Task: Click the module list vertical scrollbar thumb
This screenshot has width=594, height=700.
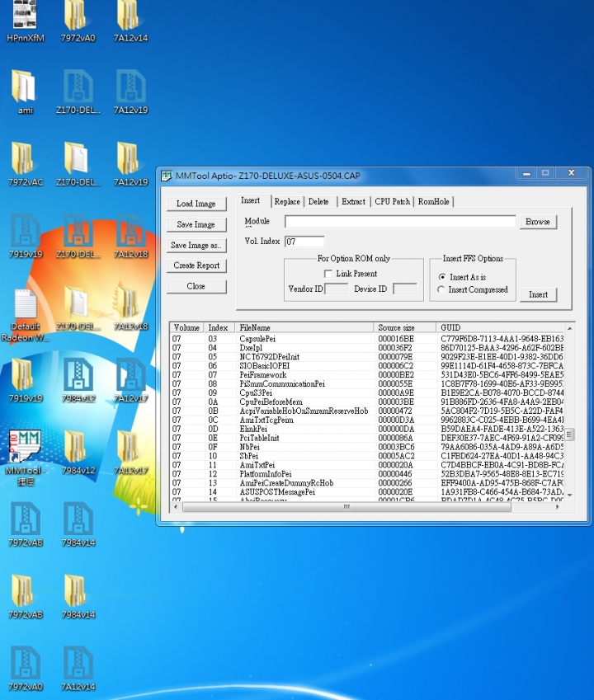Action: pyautogui.click(x=569, y=434)
